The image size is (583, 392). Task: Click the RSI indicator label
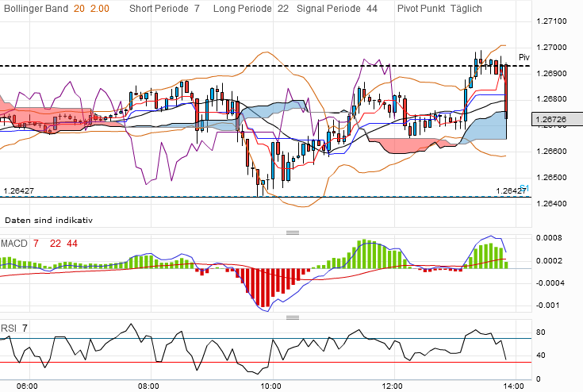point(9,328)
